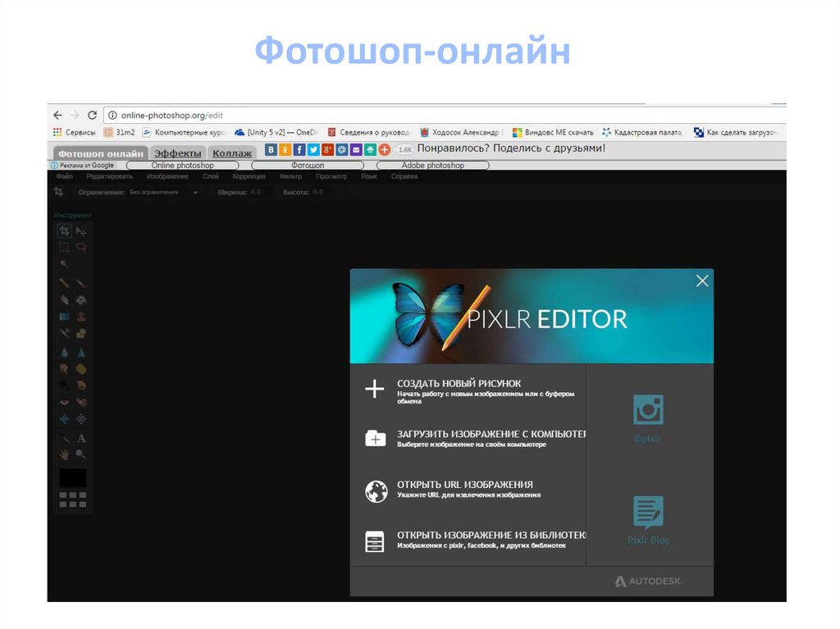Select the Crop tool in toolbox

coord(64,232)
